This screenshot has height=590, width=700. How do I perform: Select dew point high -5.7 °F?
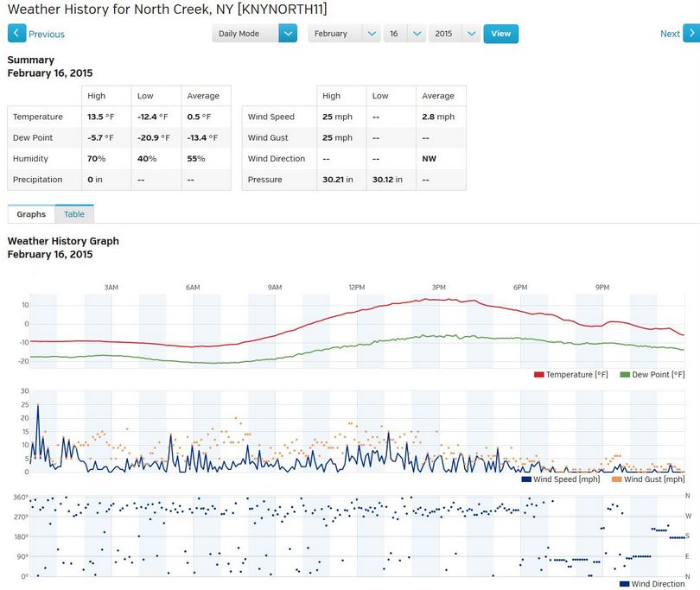pos(100,138)
